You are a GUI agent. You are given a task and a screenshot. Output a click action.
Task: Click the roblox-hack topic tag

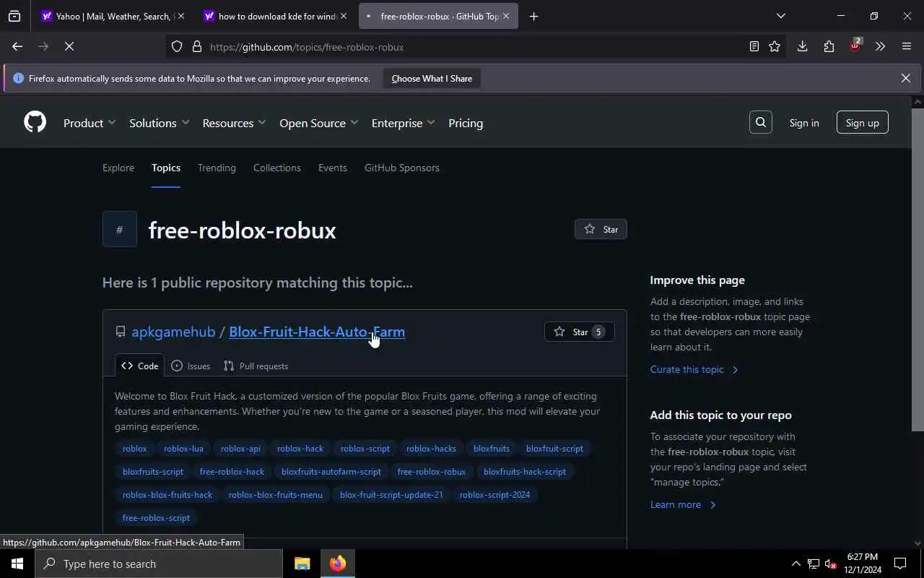pyautogui.click(x=300, y=448)
